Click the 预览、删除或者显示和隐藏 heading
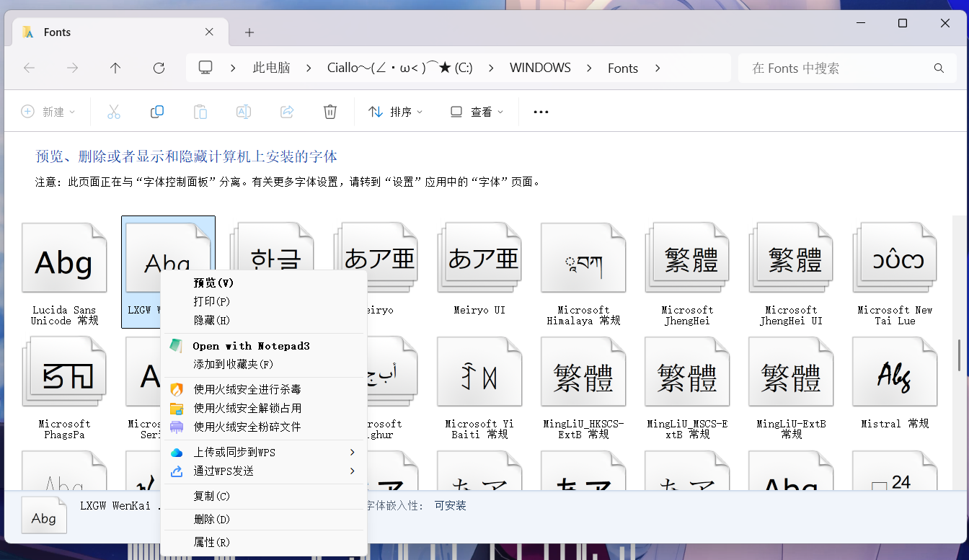This screenshot has width=969, height=560. tap(187, 156)
